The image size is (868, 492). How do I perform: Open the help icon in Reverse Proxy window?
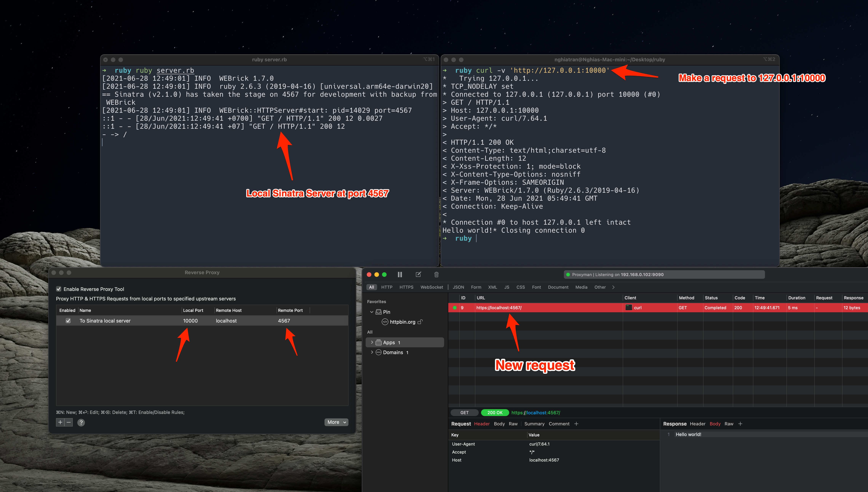pyautogui.click(x=81, y=422)
